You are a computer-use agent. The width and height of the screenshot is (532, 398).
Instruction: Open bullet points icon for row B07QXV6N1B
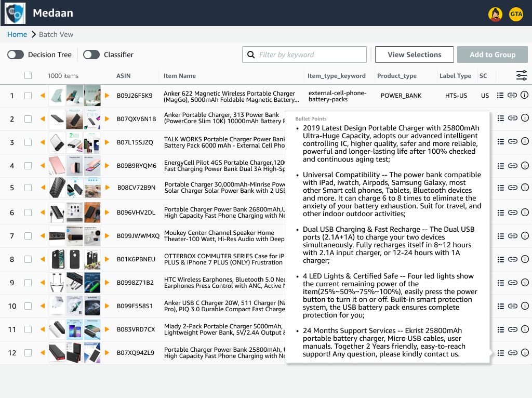click(x=500, y=118)
